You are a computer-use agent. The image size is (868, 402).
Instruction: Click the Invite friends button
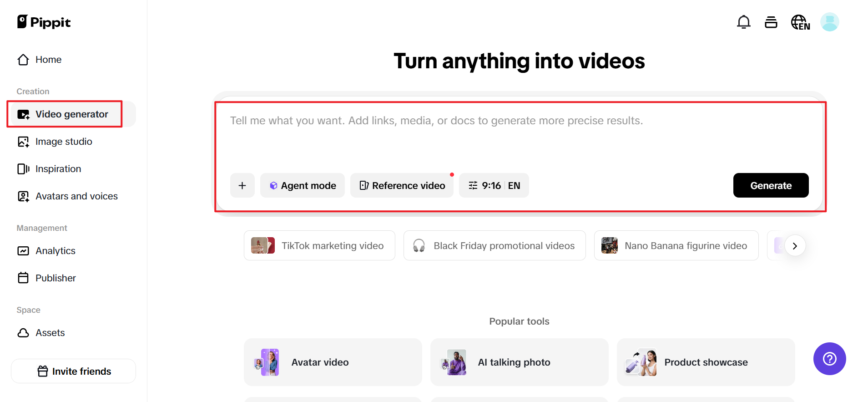[73, 371]
